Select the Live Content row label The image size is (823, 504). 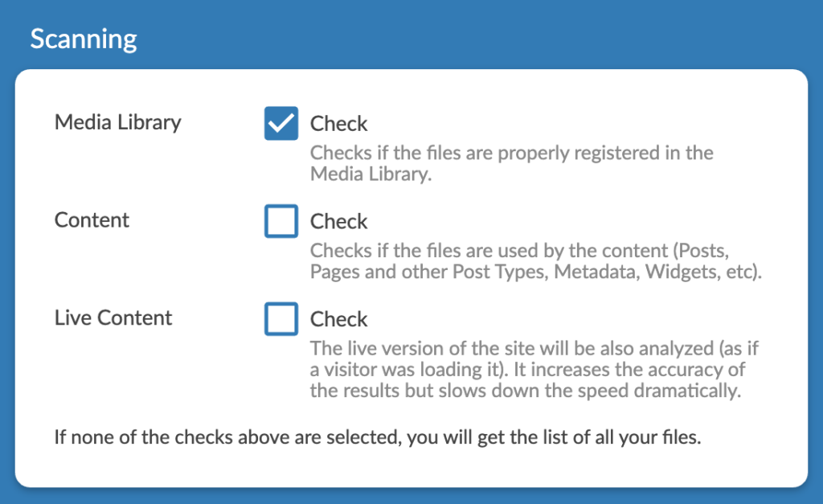[113, 318]
